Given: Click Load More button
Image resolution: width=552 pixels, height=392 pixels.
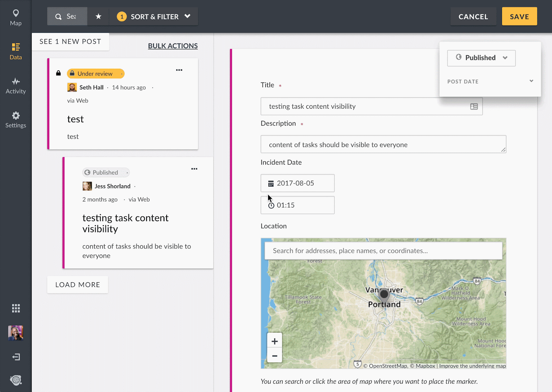Looking at the screenshot, I should [x=78, y=285].
